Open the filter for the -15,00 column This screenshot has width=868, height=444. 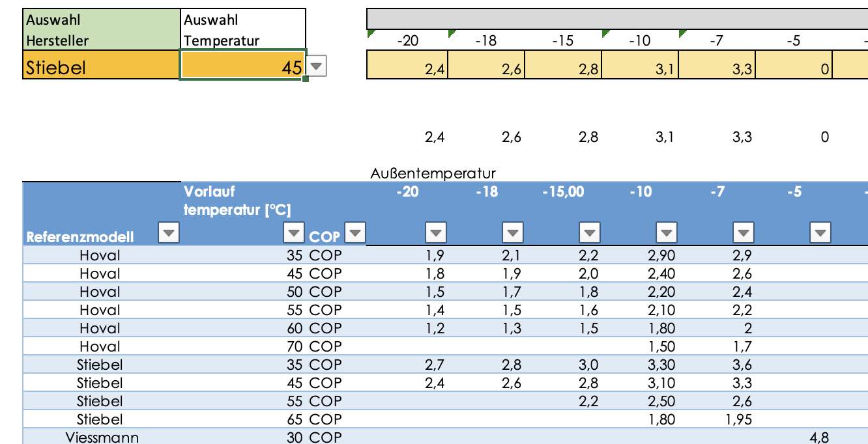click(590, 233)
